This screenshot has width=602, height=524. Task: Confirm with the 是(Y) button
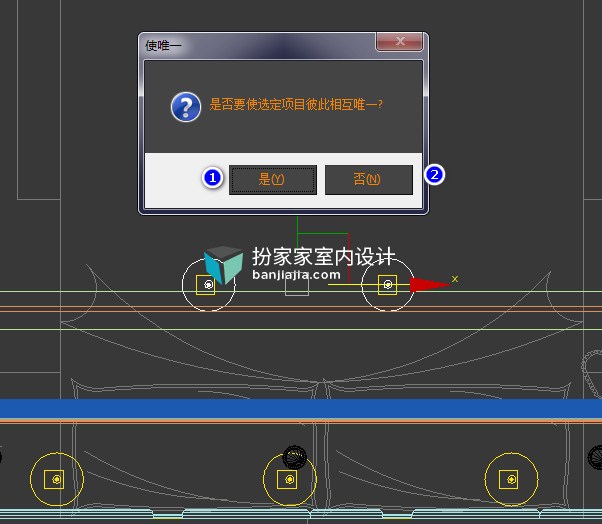point(273,180)
